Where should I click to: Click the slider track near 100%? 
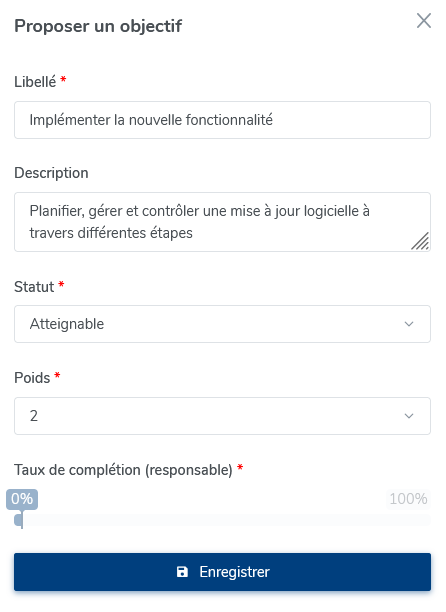(x=423, y=520)
